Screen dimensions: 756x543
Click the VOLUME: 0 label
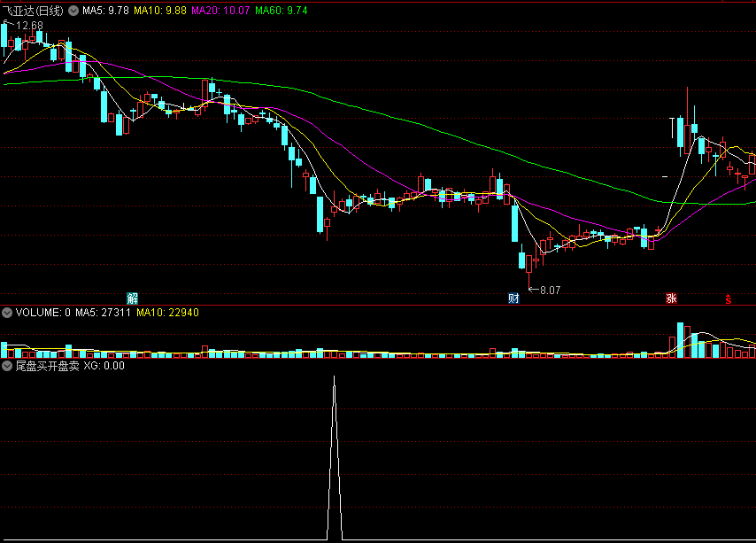(x=42, y=313)
